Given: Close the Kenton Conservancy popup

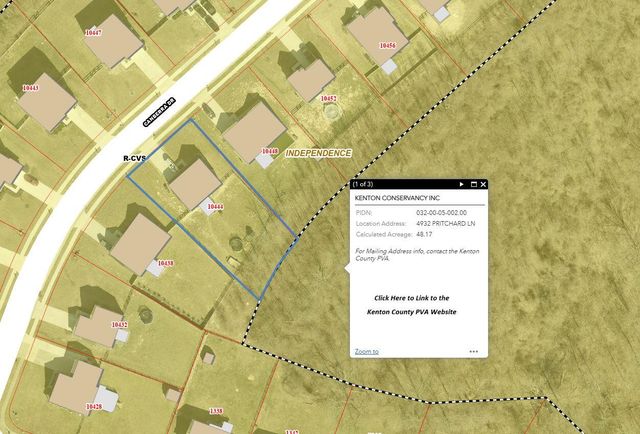Looking at the screenshot, I should (483, 185).
